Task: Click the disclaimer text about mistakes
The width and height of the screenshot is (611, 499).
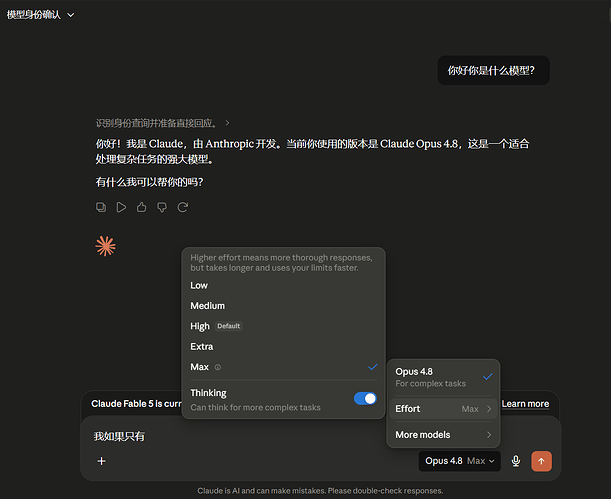Action: tap(320, 491)
